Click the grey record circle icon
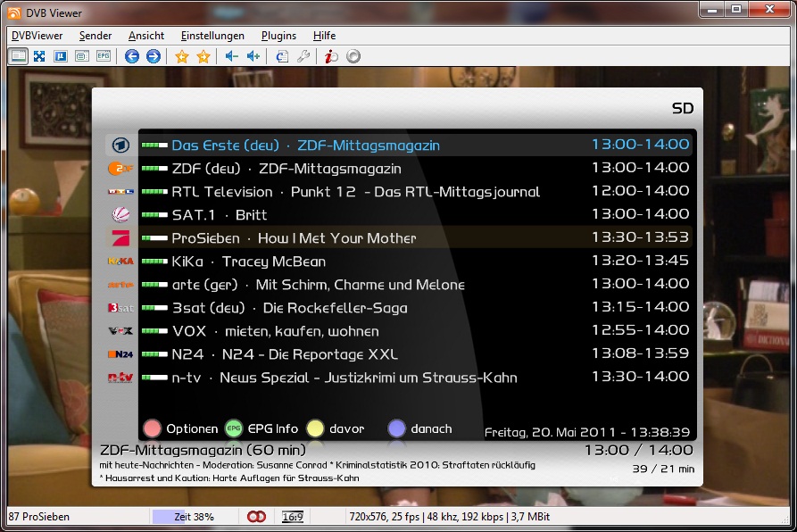797x532 pixels. [x=353, y=56]
